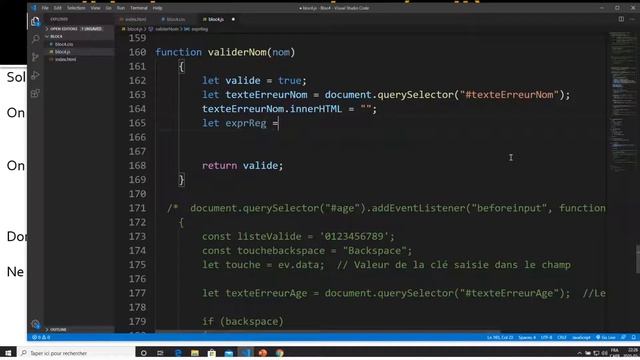Open Microsoft Edge from the taskbar
The image size is (640, 360).
[178, 353]
